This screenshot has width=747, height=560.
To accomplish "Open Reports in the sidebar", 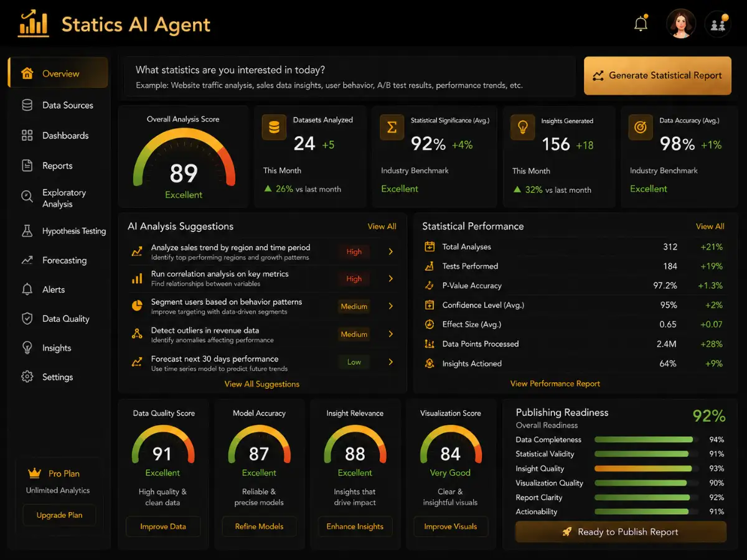I will tap(58, 166).
